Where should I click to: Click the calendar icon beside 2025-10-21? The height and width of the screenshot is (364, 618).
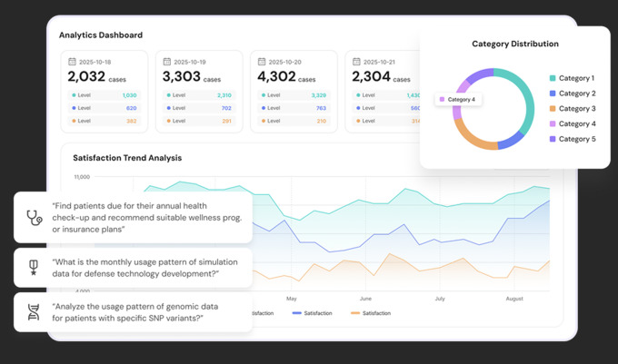(356, 62)
